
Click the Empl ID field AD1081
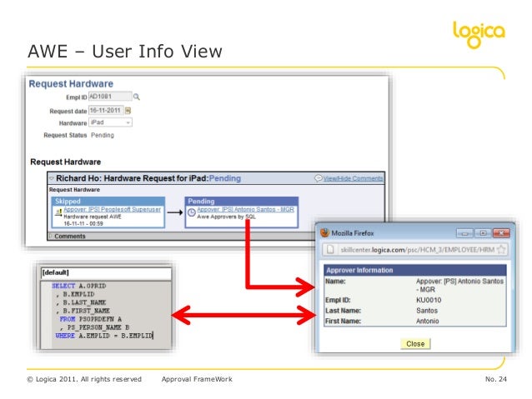coord(110,97)
